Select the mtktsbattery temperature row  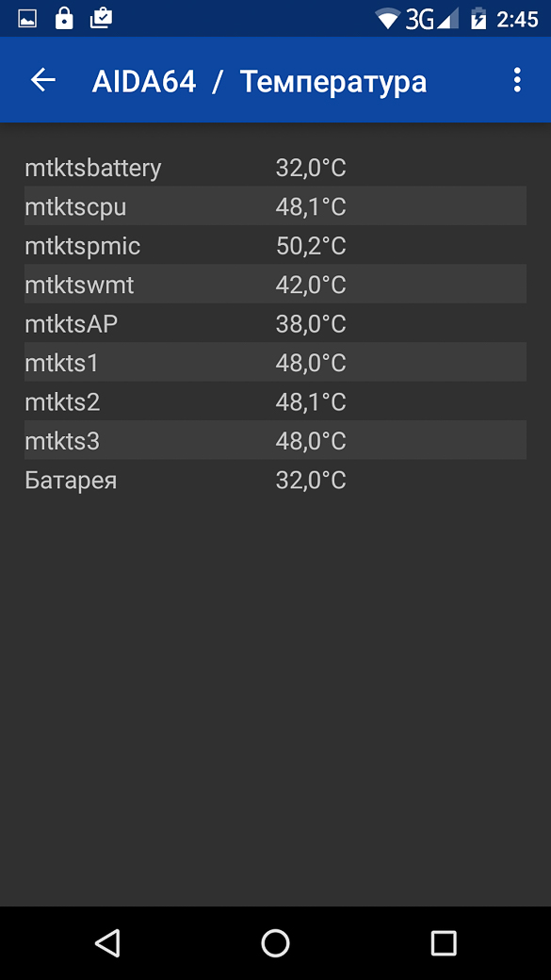tap(275, 168)
